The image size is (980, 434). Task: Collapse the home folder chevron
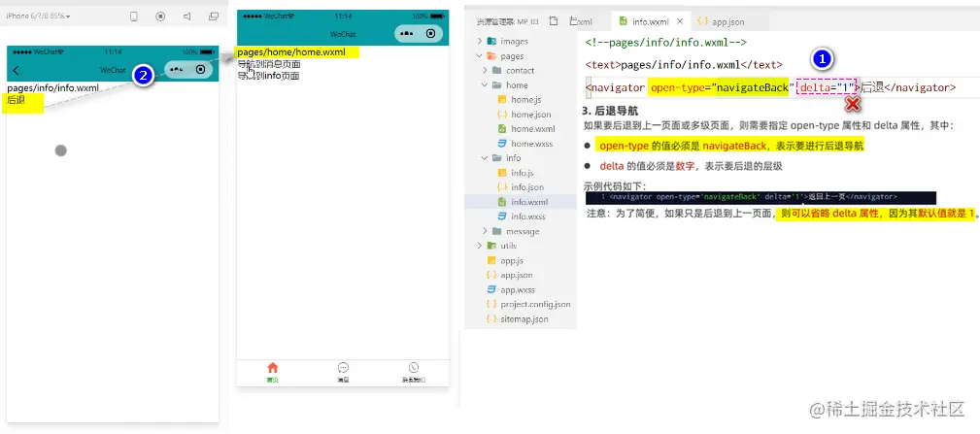point(485,84)
